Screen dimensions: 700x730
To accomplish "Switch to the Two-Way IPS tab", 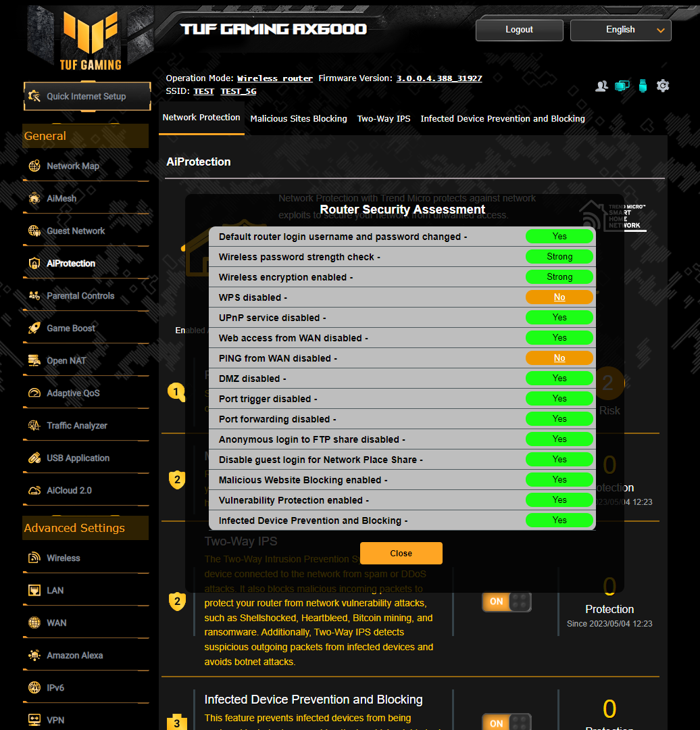I will click(x=384, y=119).
